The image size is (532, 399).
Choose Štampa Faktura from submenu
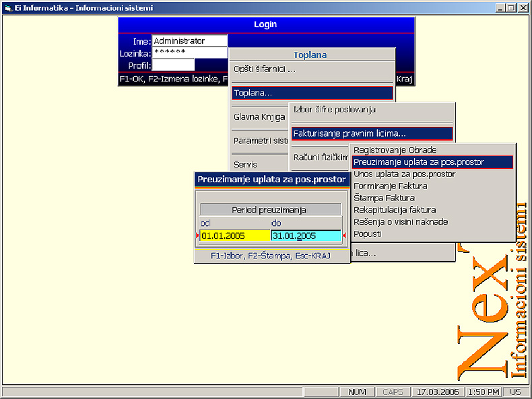(x=384, y=198)
